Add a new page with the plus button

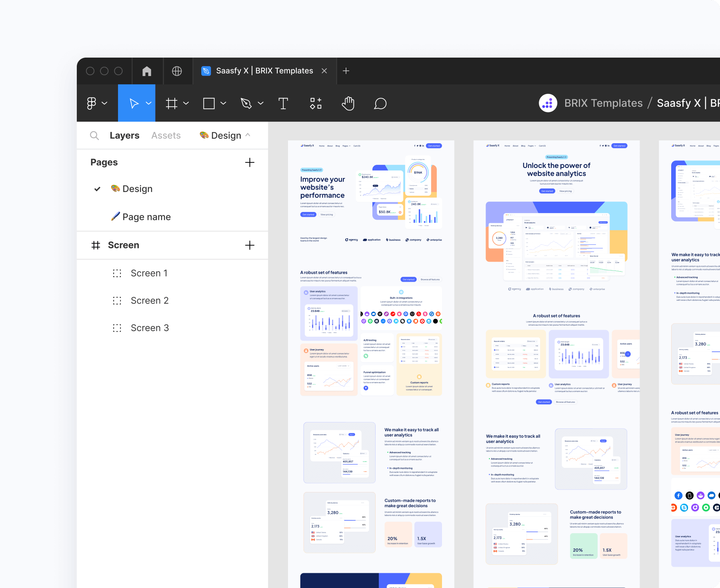pyautogui.click(x=250, y=162)
